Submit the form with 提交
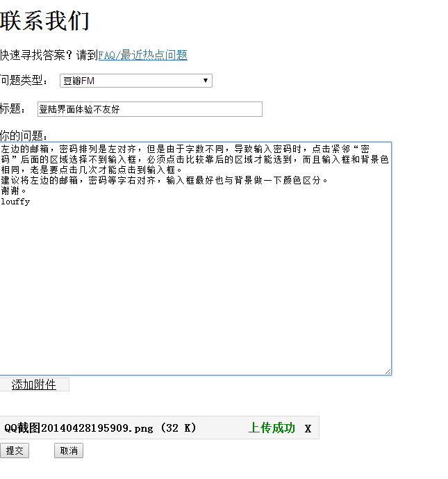This screenshot has height=479, width=448. tap(15, 450)
